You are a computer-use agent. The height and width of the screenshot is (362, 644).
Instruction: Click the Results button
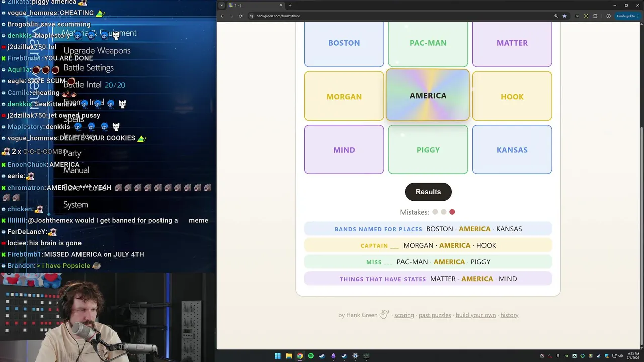(428, 192)
